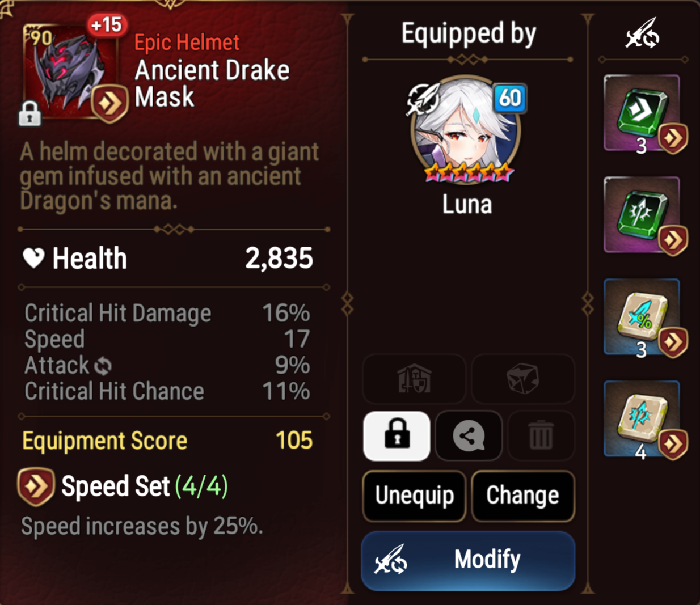Click the Ancient Drake Mask helmet icon
Screen dimensions: 700x605
[x=70, y=71]
